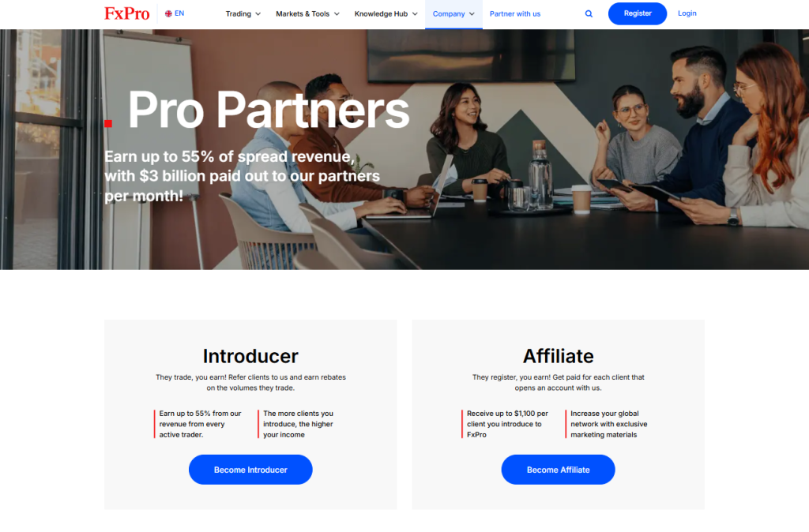Screen dimensions: 809x532
Task: Click the FxPro logo
Action: point(127,13)
